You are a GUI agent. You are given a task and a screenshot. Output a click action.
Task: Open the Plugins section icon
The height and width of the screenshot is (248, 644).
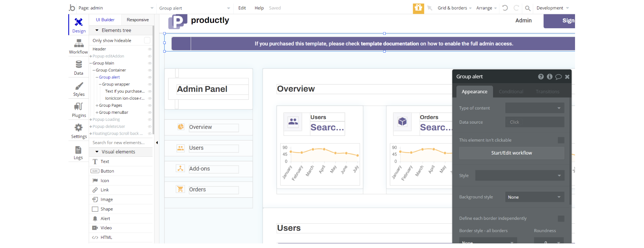coord(78,110)
